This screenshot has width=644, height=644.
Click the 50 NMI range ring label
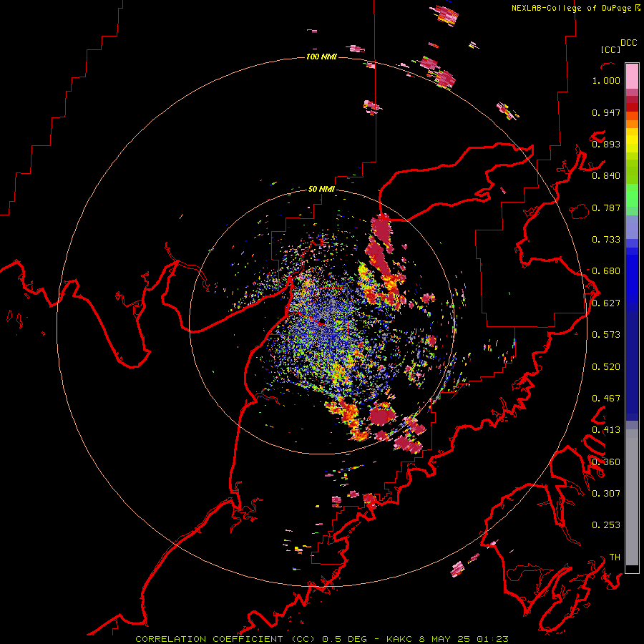pyautogui.click(x=321, y=189)
